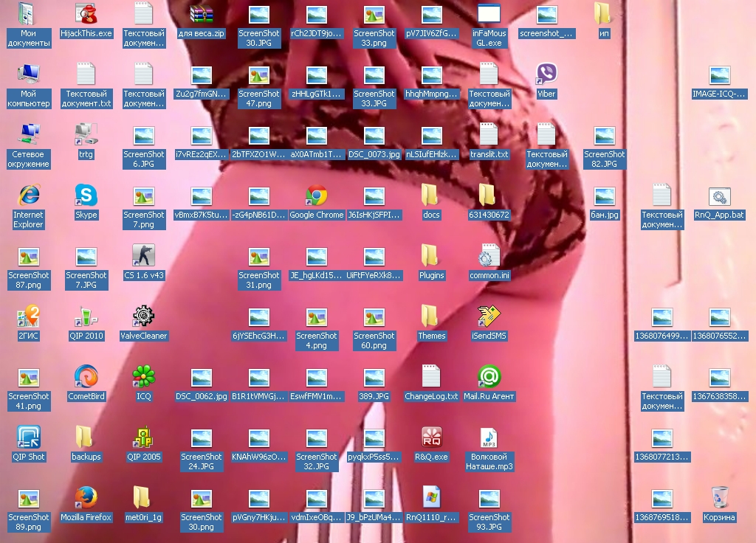Screen dimensions: 756x543
Task: Select ScreenShot 82.JPG file
Action: click(x=604, y=135)
